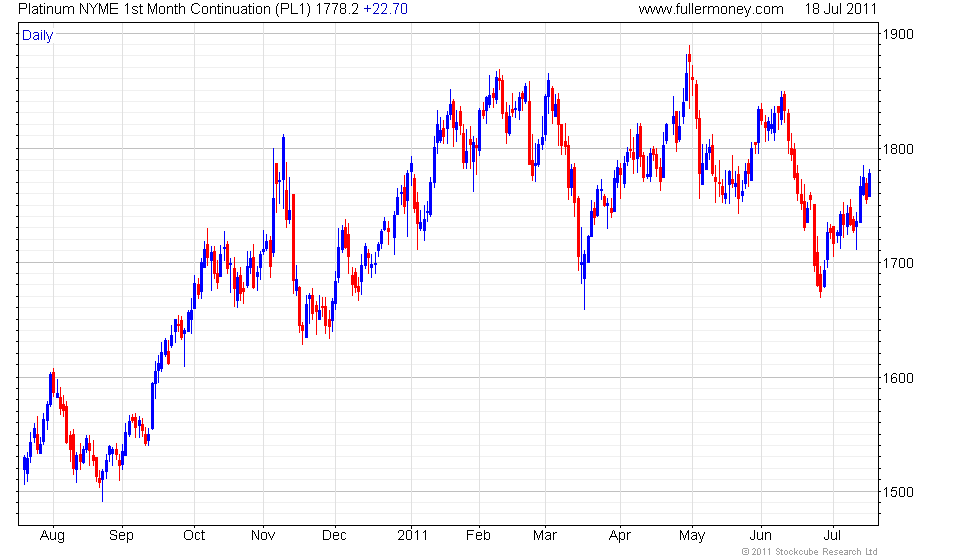
Task: Click the 'Sep' month axis label
Action: [121, 536]
